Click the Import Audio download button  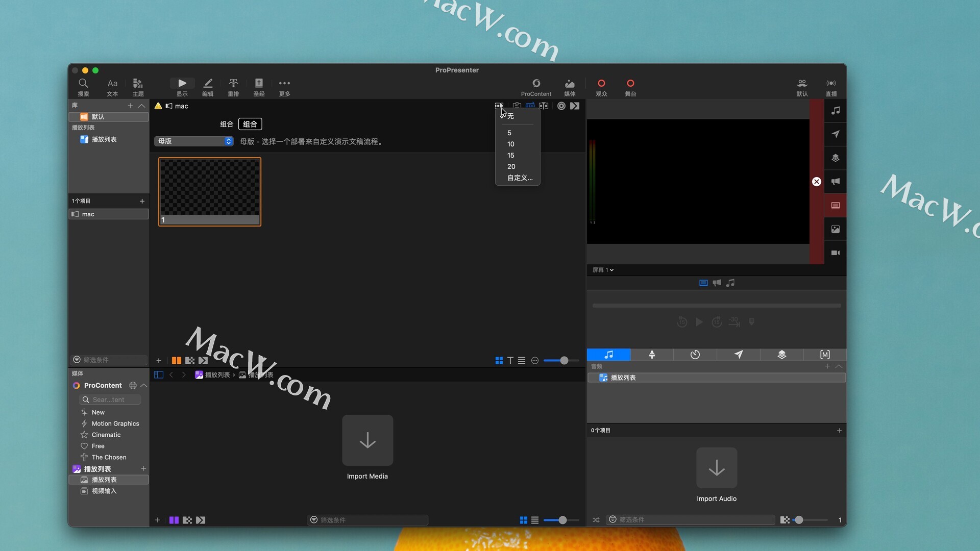point(717,468)
